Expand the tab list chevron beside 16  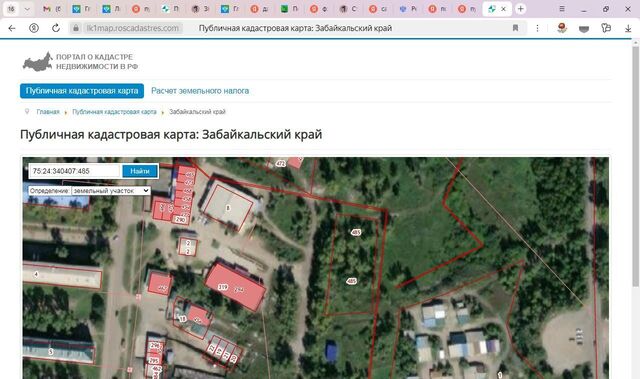coord(27,9)
